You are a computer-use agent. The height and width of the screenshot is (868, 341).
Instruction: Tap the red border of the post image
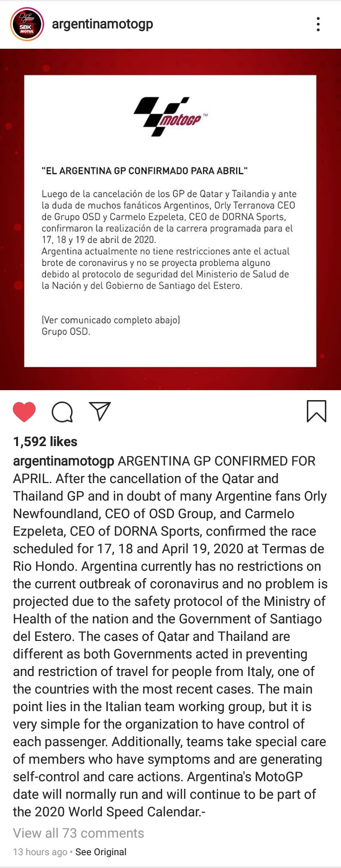[12, 218]
